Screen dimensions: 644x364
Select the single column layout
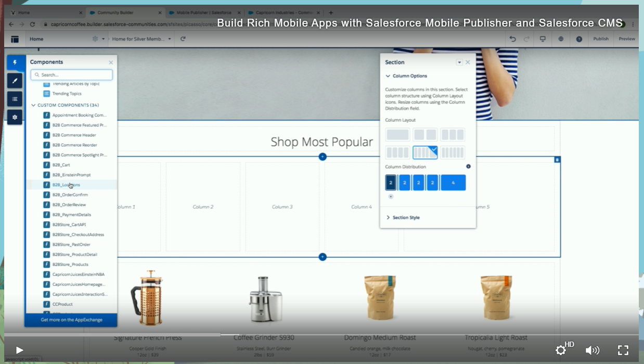(397, 135)
